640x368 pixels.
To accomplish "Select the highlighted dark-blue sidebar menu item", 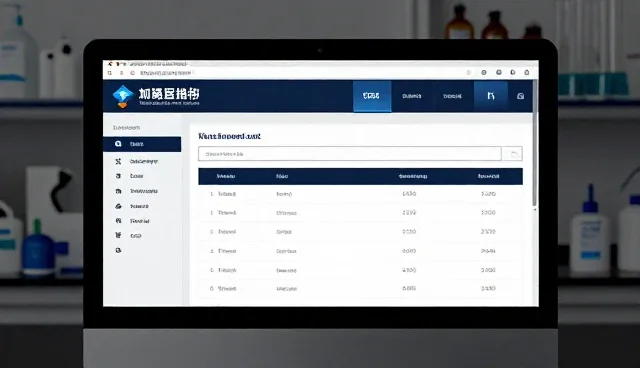I will coord(142,144).
